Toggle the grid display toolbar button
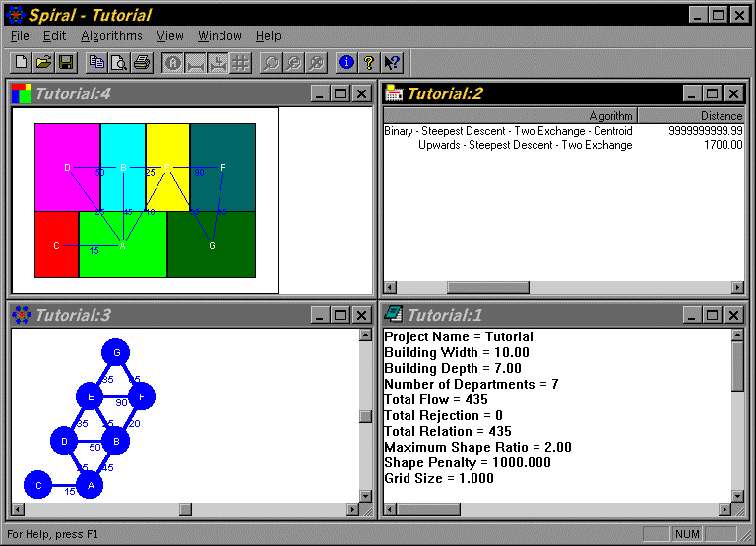756x546 pixels. (240, 62)
